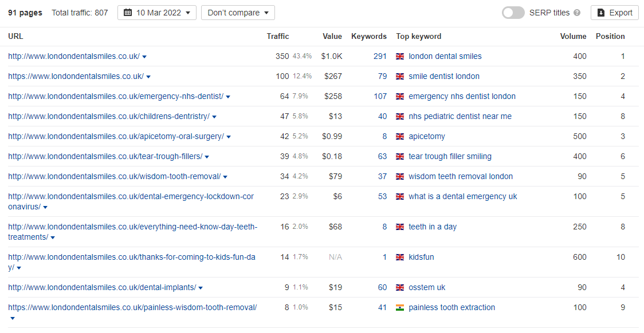Expand the tear-trough-fillers URL dropdown arrow

pyautogui.click(x=207, y=157)
